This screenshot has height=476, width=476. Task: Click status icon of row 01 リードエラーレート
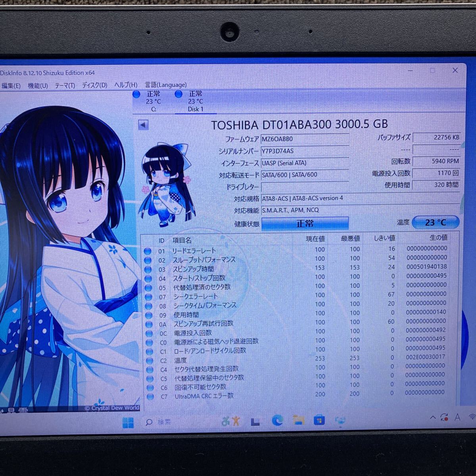148,251
